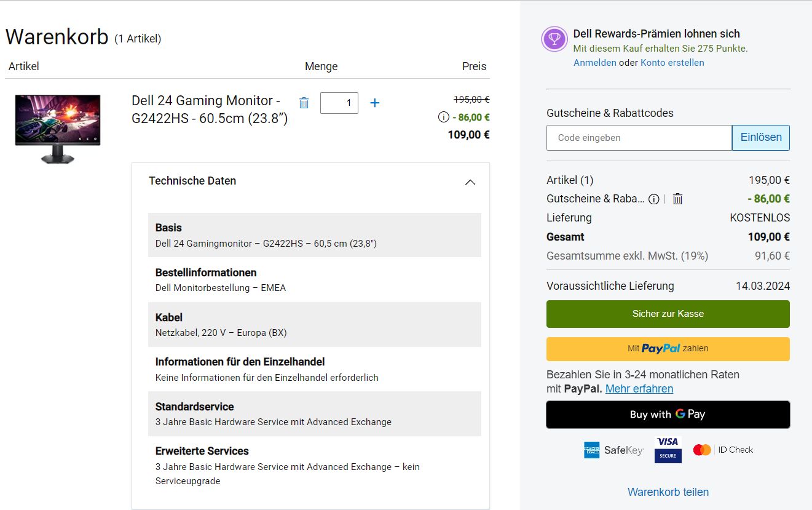Click the Buy with Google Pay button
The height and width of the screenshot is (510, 812).
(668, 415)
